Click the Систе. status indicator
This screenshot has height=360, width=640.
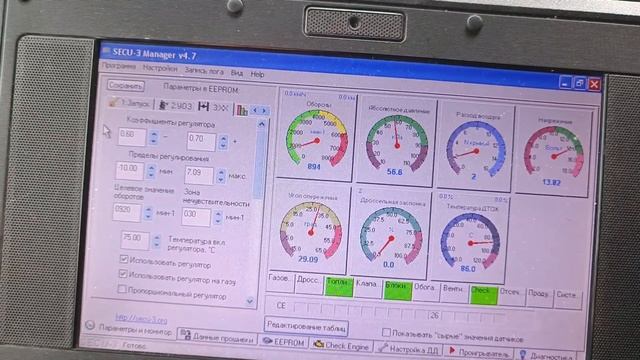pyautogui.click(x=567, y=300)
